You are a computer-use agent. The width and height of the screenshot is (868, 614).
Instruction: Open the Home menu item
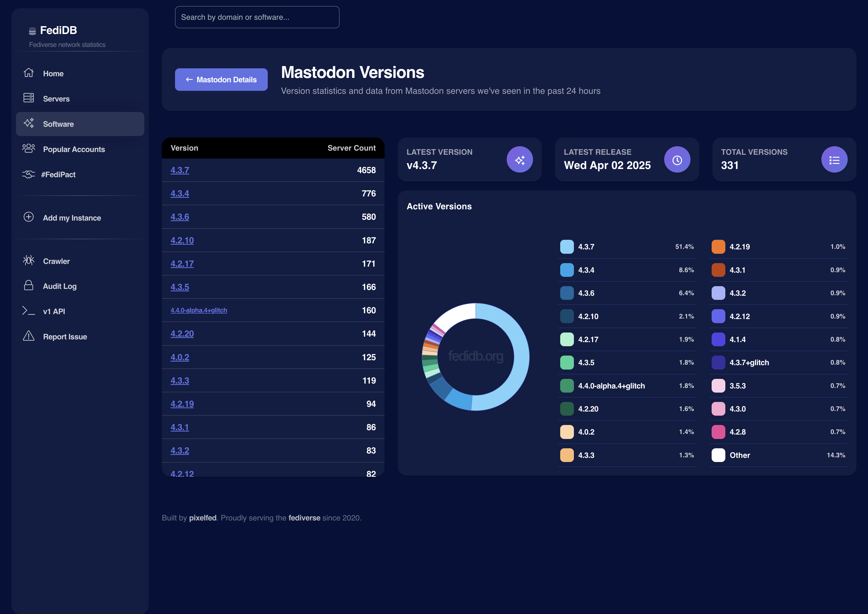click(80, 73)
